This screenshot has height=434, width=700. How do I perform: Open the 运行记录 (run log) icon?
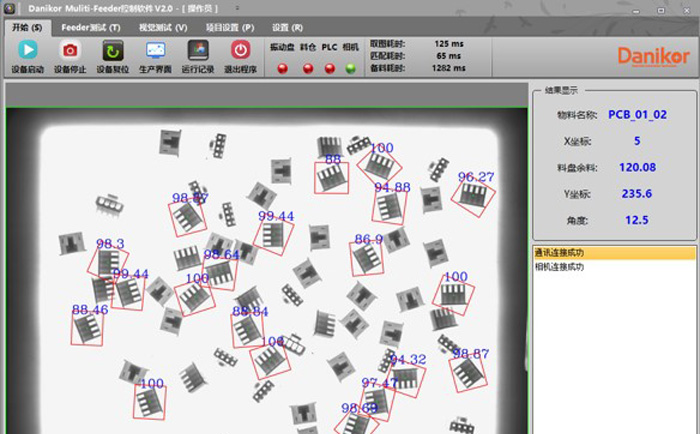tap(198, 50)
